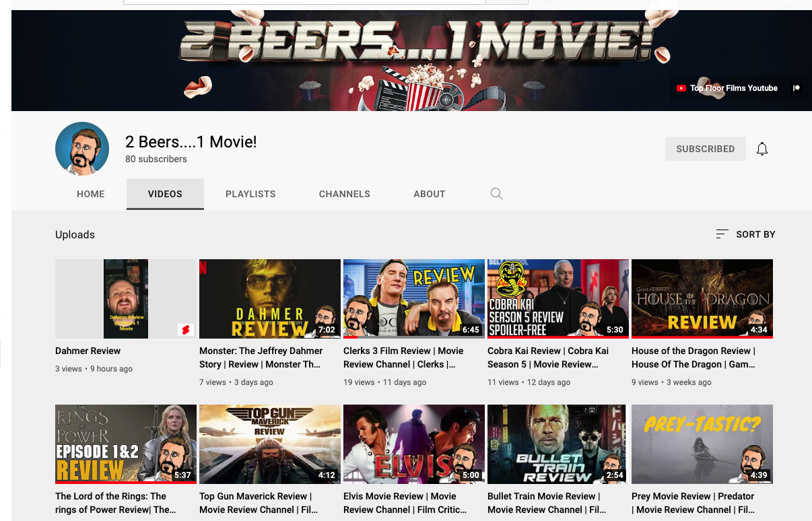
Task: Open Monster: The Jeffrey Dahmer Story title link
Action: pos(261,357)
